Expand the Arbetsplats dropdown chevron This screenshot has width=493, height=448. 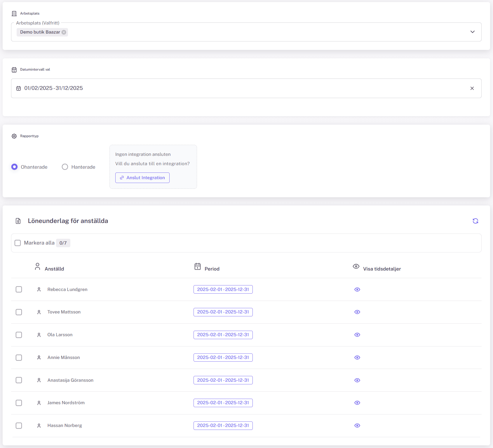tap(472, 32)
